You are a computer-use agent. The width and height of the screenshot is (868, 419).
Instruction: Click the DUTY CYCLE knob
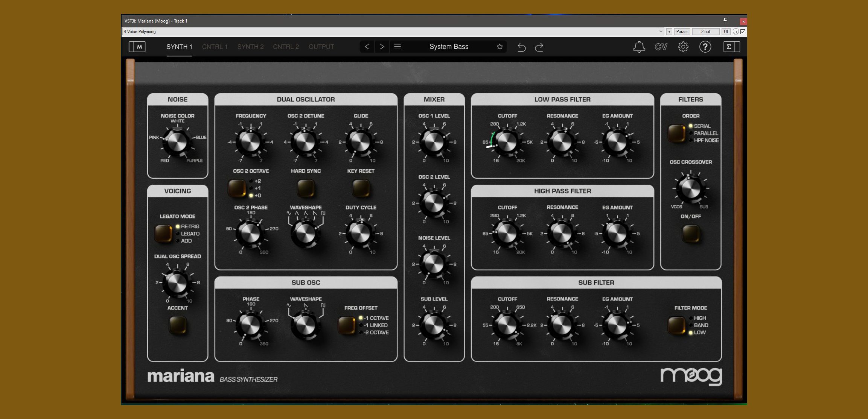(360, 234)
